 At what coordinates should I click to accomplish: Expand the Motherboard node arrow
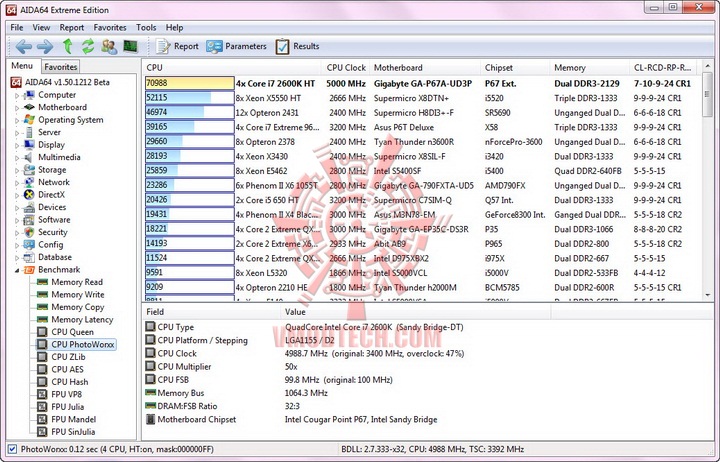(17, 108)
